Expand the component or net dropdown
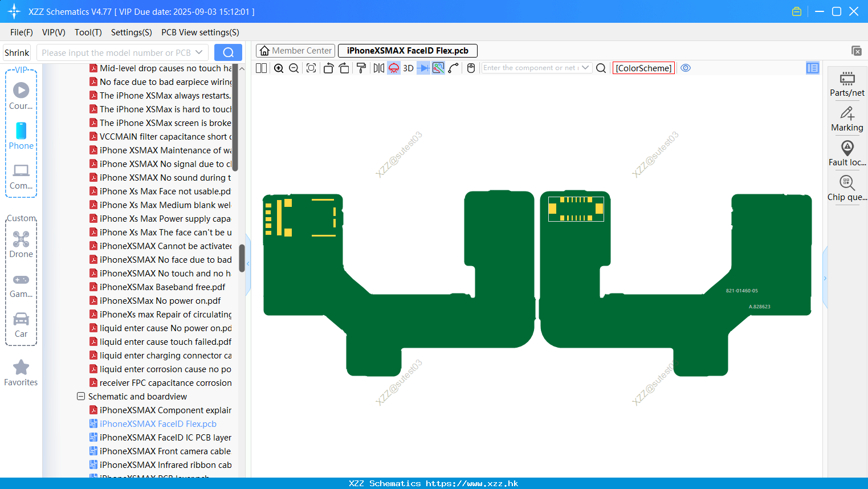 pos(585,68)
